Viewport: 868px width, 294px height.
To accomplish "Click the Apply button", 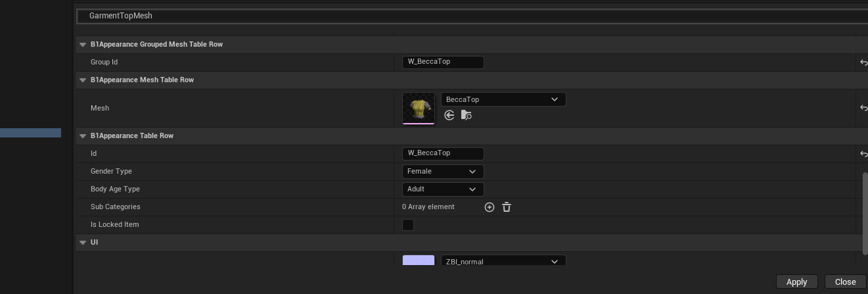I will (x=796, y=282).
